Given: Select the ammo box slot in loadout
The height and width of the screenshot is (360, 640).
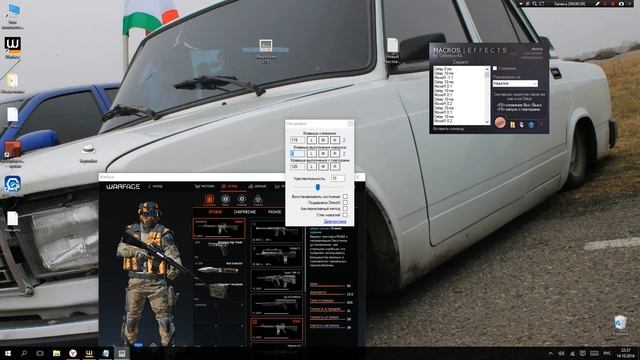Looking at the screenshot, I should click(219, 290).
